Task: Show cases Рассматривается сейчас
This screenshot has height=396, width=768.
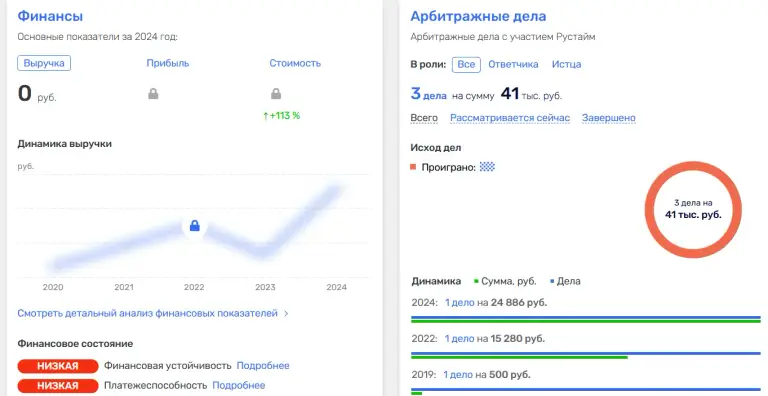Action: click(x=510, y=118)
